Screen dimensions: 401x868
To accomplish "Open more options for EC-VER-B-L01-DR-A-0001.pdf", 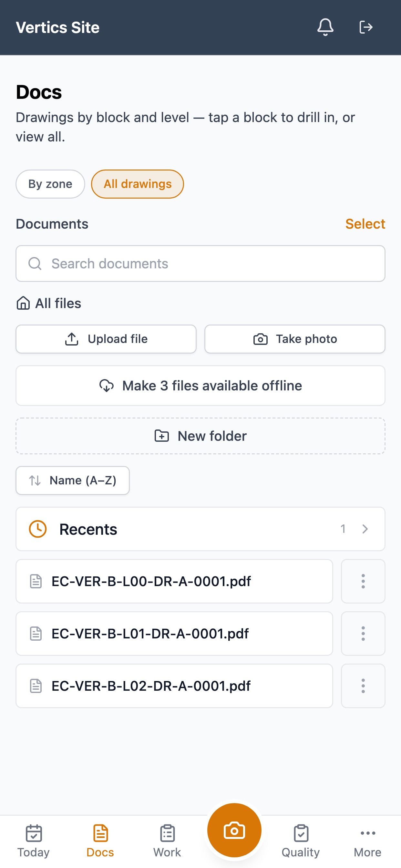I will (363, 634).
